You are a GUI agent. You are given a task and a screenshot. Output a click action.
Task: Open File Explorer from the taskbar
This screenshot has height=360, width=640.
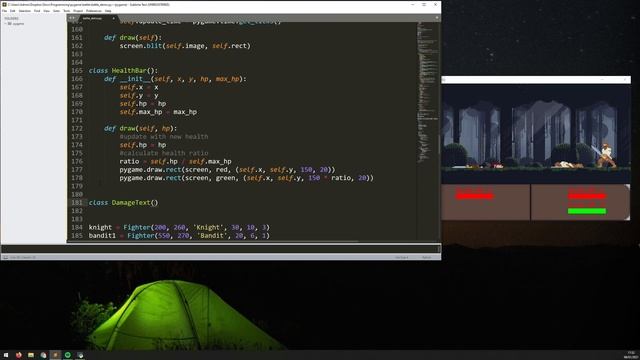pyautogui.click(x=31, y=355)
